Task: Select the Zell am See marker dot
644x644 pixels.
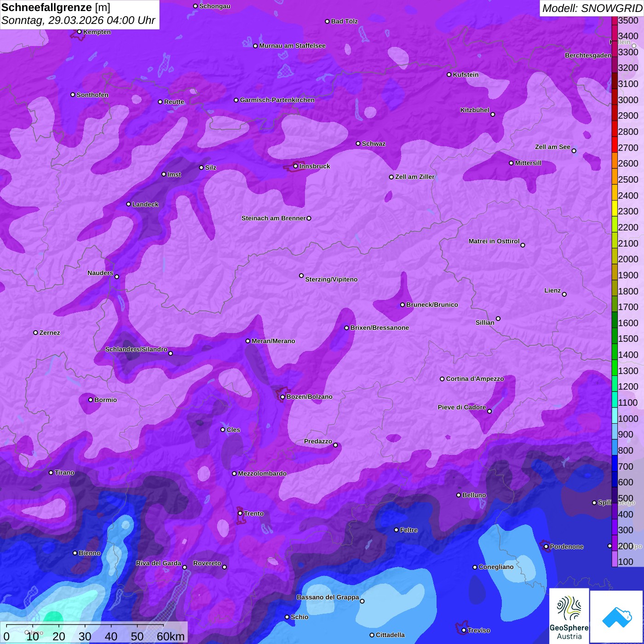Action: tap(574, 151)
